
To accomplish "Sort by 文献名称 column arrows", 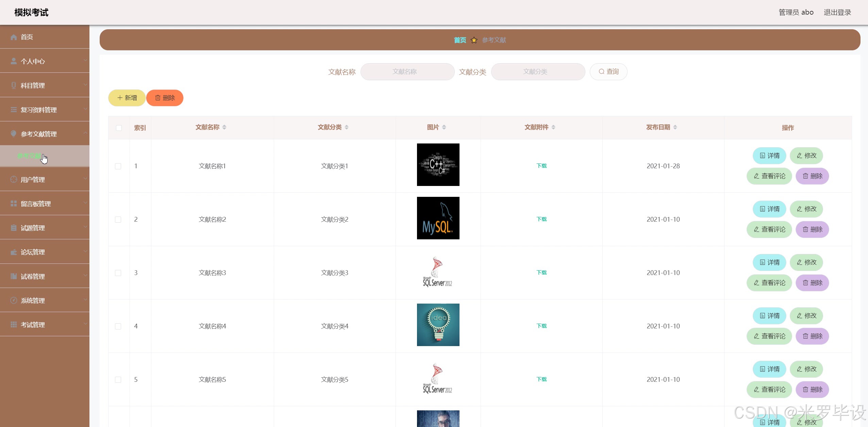I will (224, 127).
